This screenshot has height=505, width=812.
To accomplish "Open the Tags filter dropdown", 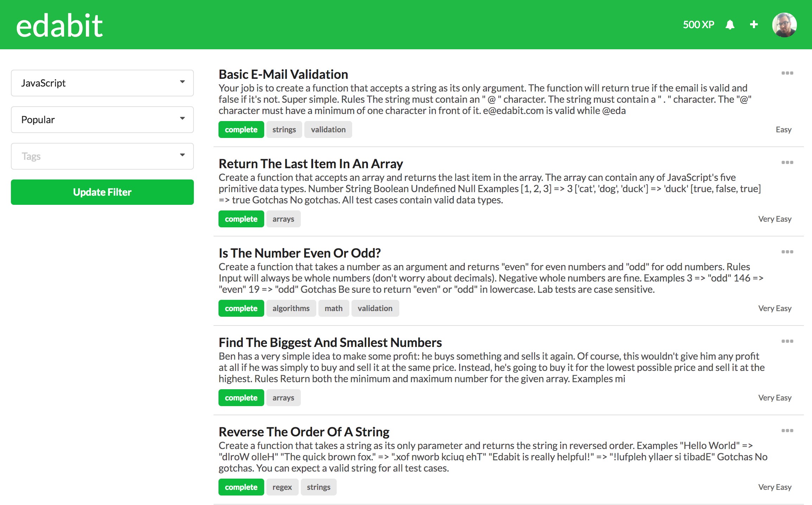I will (x=102, y=156).
